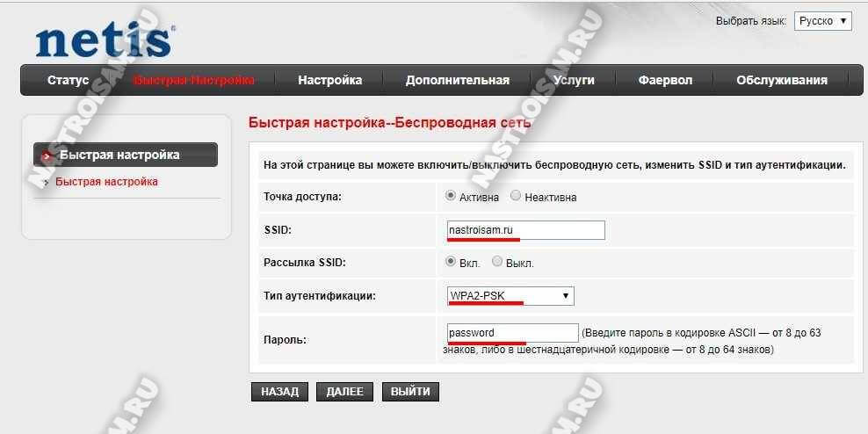
Task: Open the language selector dropdown
Action: click(822, 21)
